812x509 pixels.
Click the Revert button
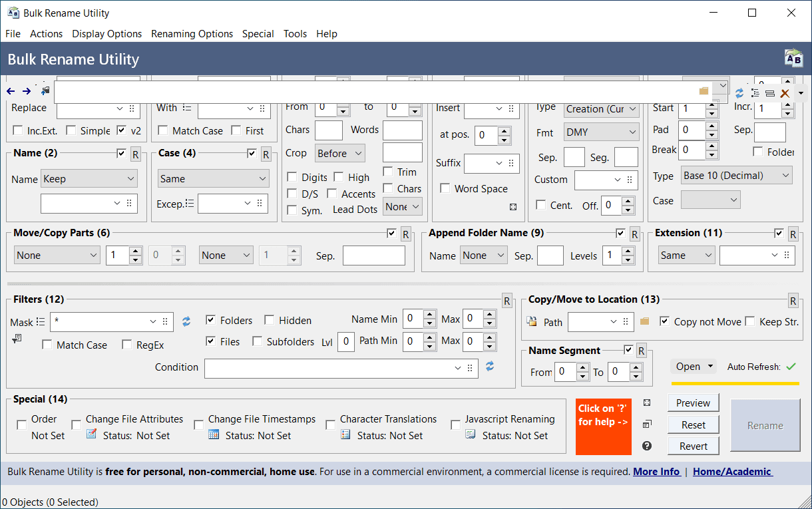[693, 446]
